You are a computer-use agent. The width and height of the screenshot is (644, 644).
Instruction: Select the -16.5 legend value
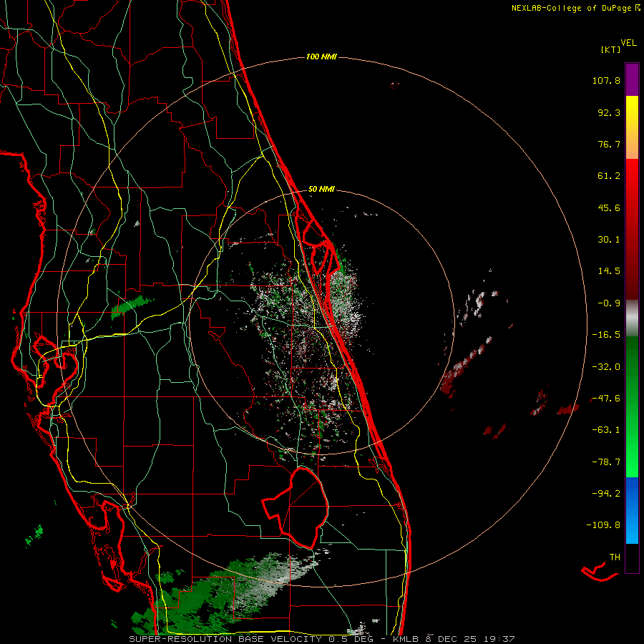tap(606, 335)
